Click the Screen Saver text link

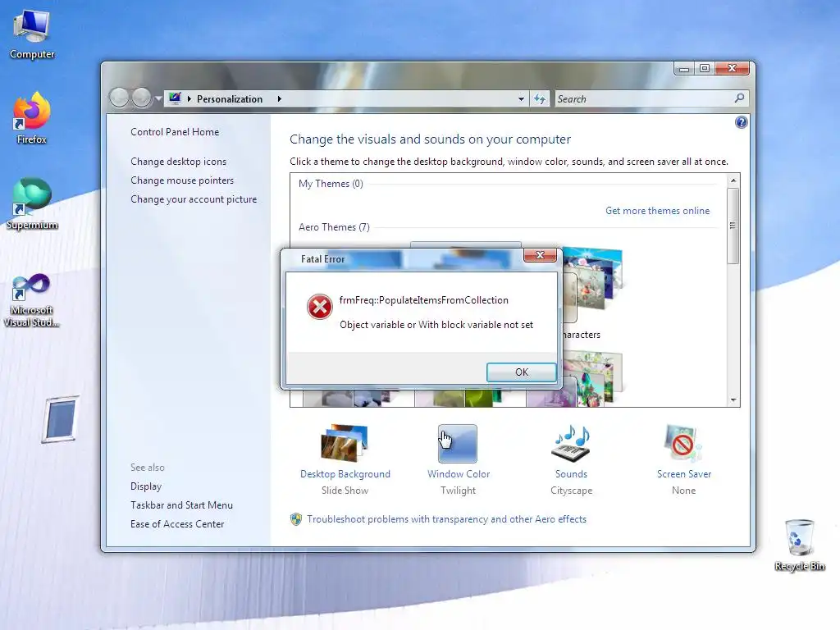pos(684,474)
